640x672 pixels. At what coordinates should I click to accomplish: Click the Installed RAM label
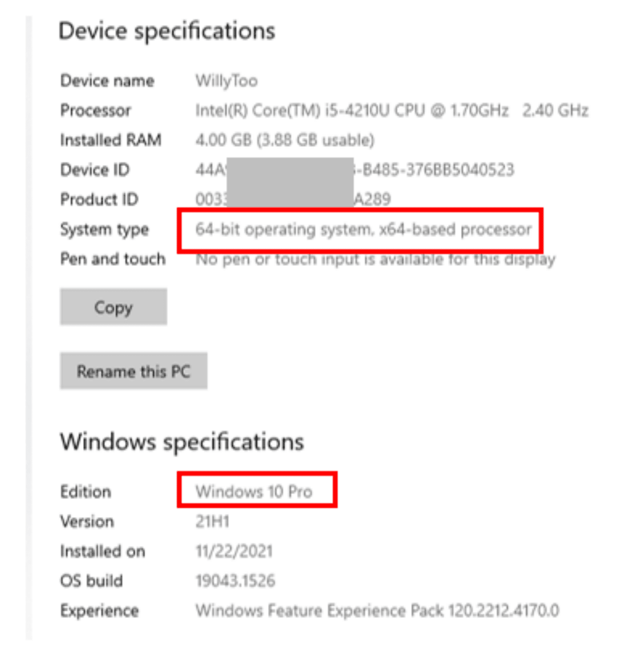[x=111, y=140]
